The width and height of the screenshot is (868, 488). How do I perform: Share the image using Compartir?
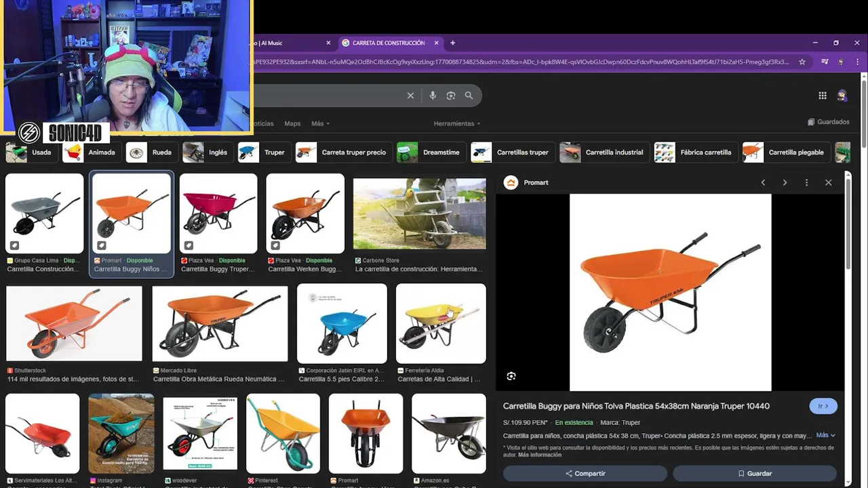tap(585, 473)
